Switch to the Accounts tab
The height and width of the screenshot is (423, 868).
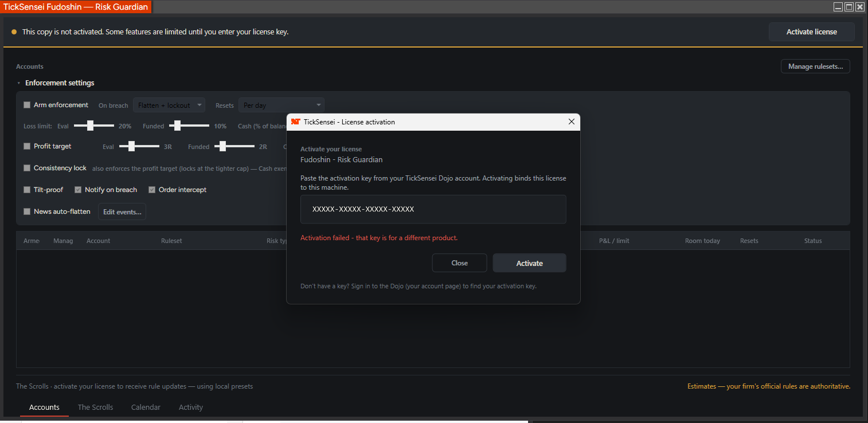pyautogui.click(x=44, y=407)
